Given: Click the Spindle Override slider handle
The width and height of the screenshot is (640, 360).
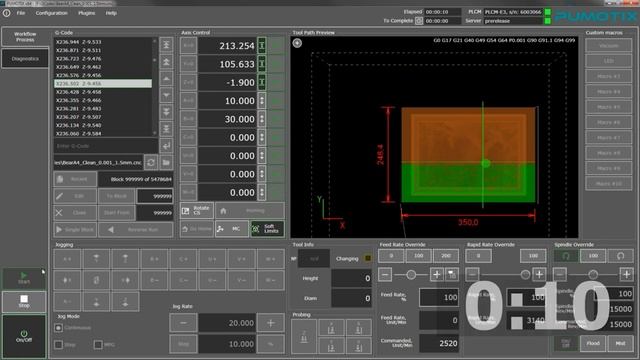Looking at the screenshot, I should [593, 275].
